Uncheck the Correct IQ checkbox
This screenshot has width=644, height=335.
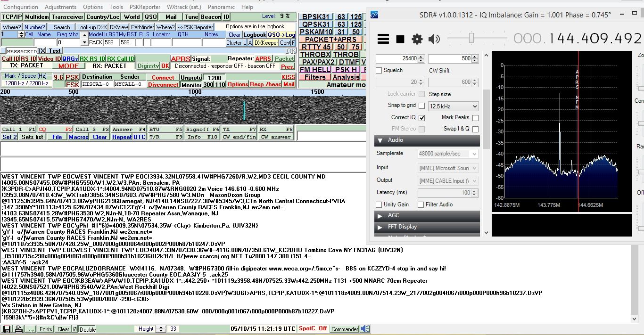point(421,117)
